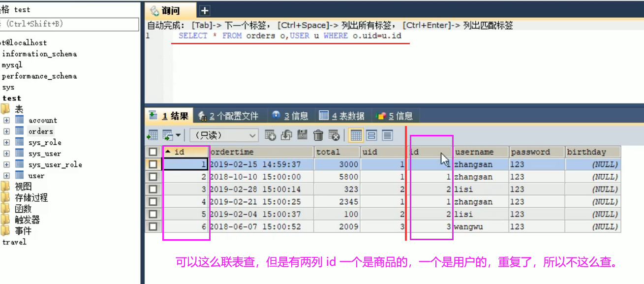Check the row checkbox for order id 2

pos(153,177)
